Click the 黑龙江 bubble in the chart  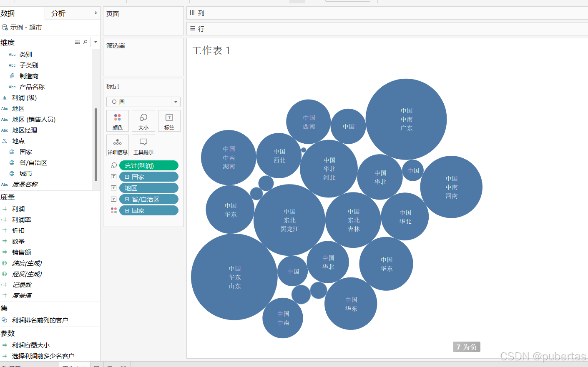pos(289,220)
